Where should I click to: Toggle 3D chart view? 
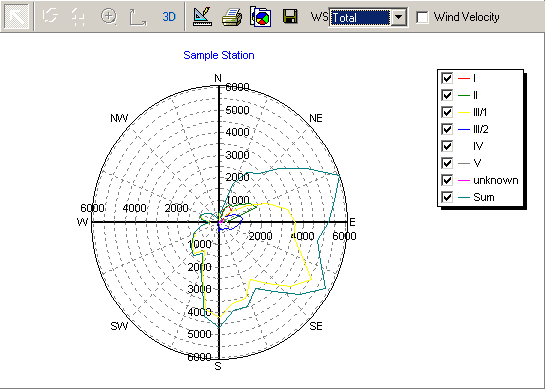[x=169, y=17]
